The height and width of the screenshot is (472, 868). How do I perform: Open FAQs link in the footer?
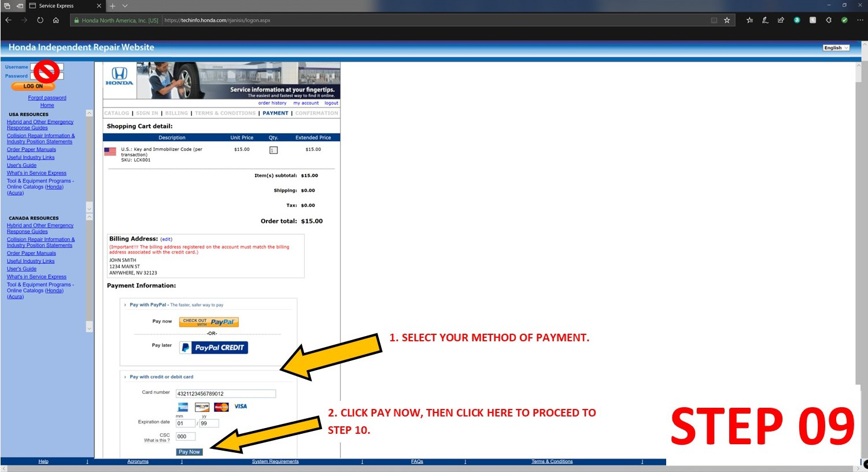click(417, 462)
